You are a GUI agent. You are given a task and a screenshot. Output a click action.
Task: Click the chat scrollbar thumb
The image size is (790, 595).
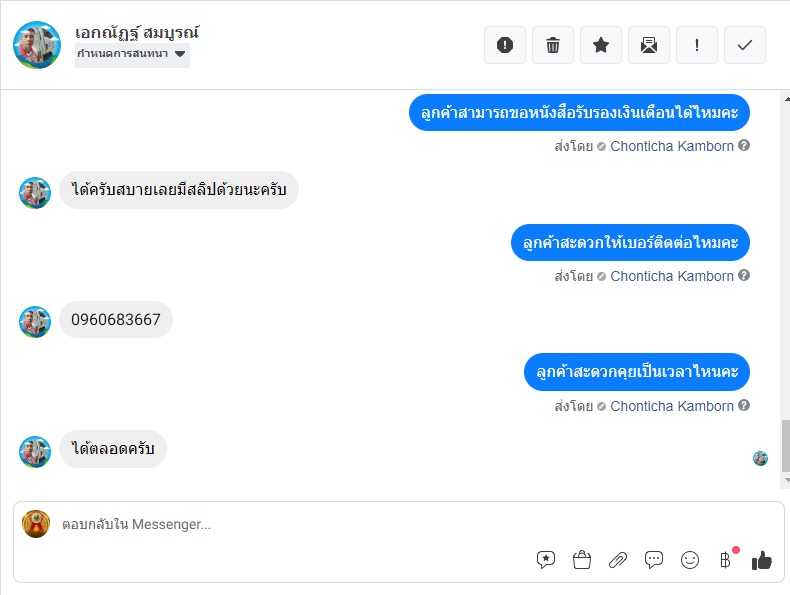coord(785,445)
